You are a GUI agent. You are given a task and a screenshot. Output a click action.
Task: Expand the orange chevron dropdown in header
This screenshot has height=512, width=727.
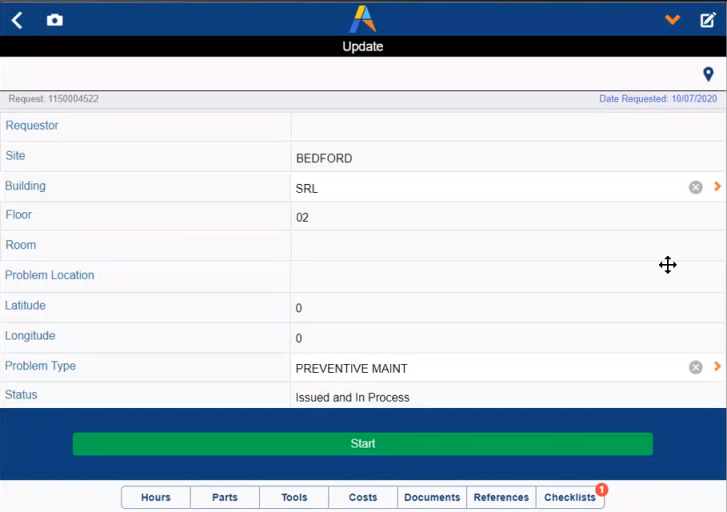(x=673, y=20)
